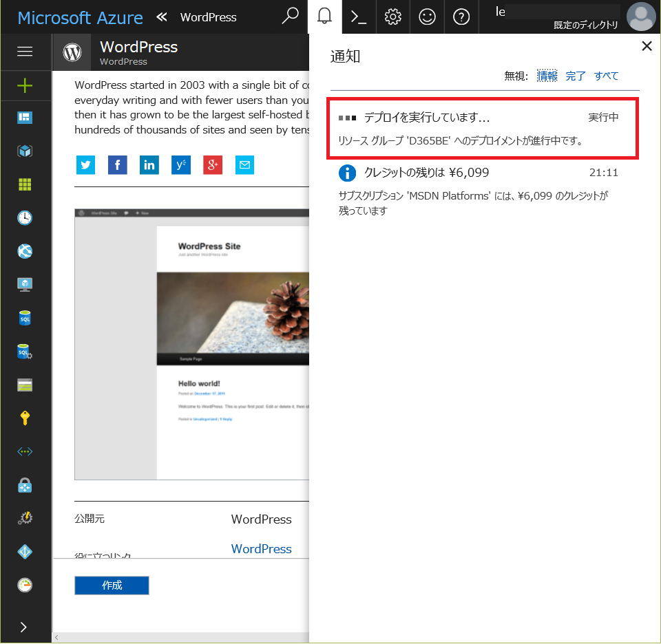
Task: Open the notifications bell icon
Action: (x=324, y=17)
